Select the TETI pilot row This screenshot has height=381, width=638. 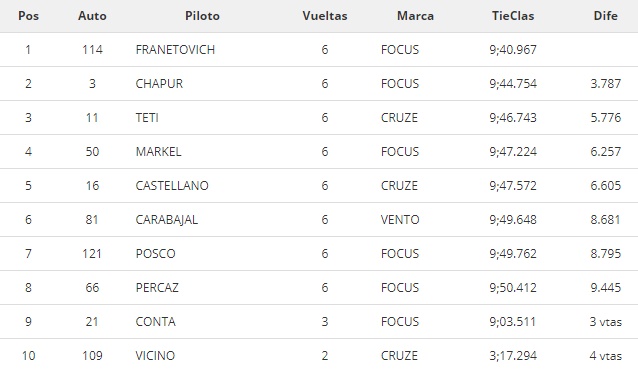pos(319,118)
